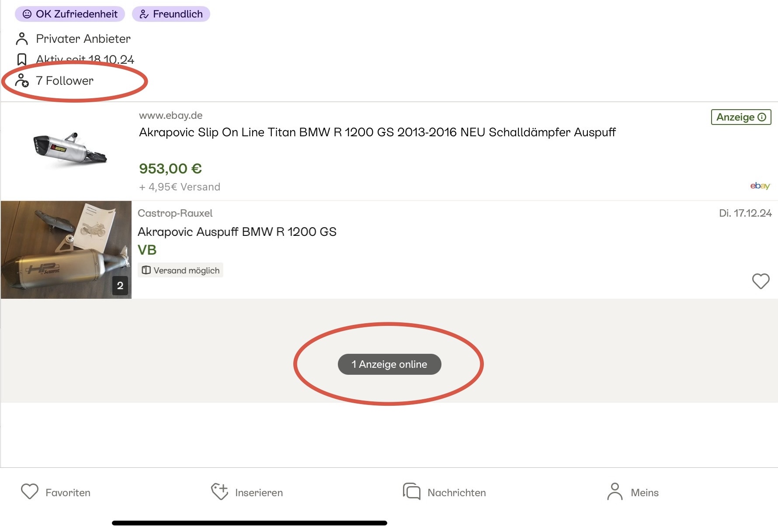Click the OK Zufriedenheit badge
The width and height of the screenshot is (778, 532).
click(70, 14)
